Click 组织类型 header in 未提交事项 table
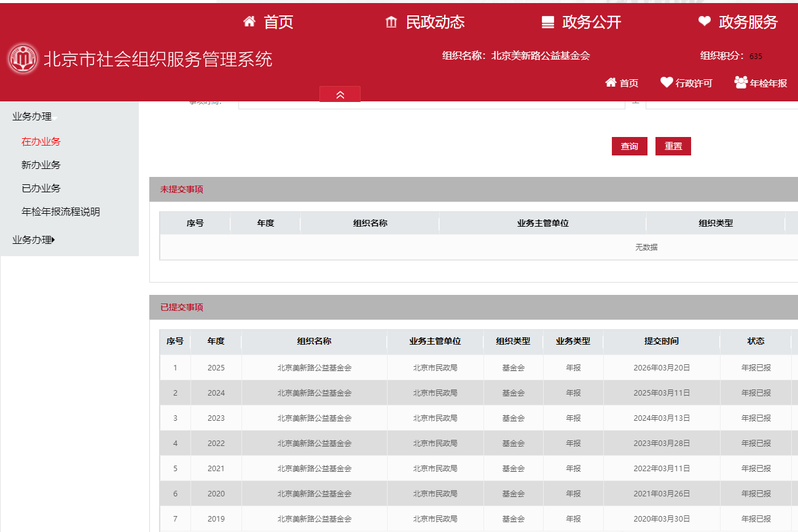 [x=716, y=223]
